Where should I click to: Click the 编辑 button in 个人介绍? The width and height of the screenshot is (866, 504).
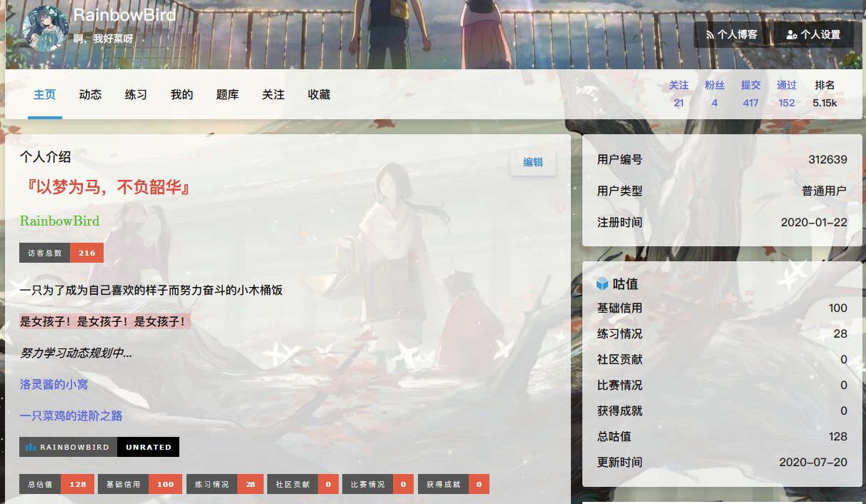tap(533, 162)
